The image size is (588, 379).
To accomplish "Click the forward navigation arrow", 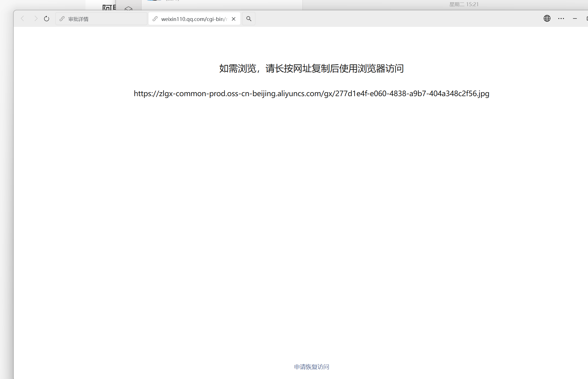I will point(35,19).
